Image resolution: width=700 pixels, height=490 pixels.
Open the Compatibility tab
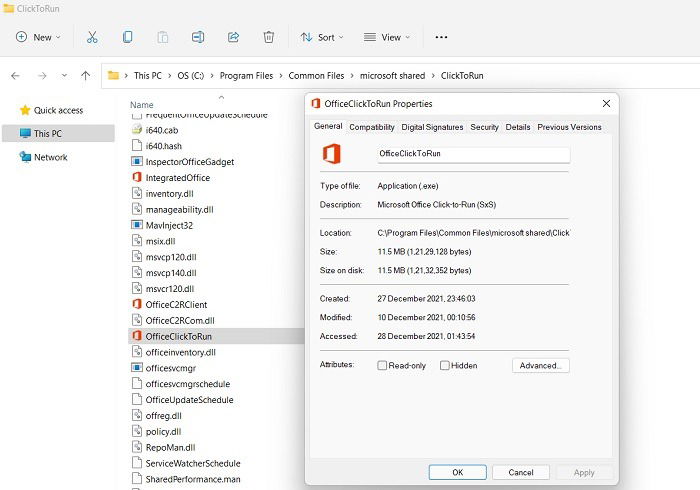372,127
